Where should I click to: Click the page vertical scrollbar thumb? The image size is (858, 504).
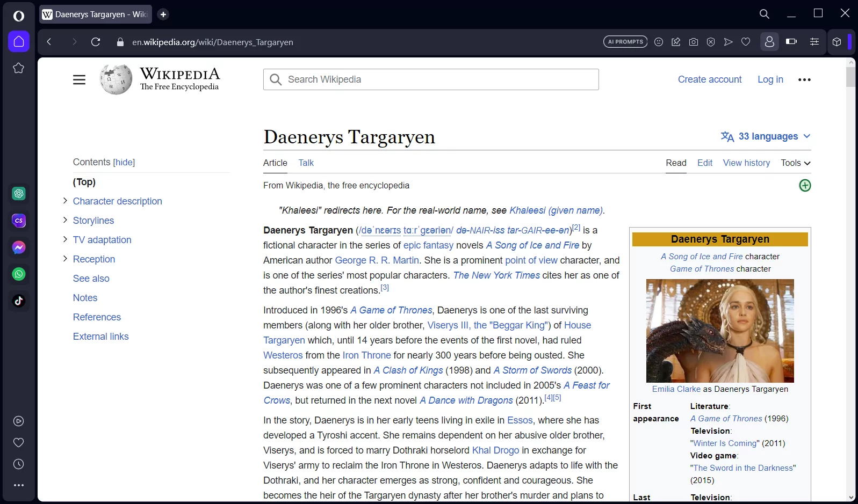(x=850, y=77)
